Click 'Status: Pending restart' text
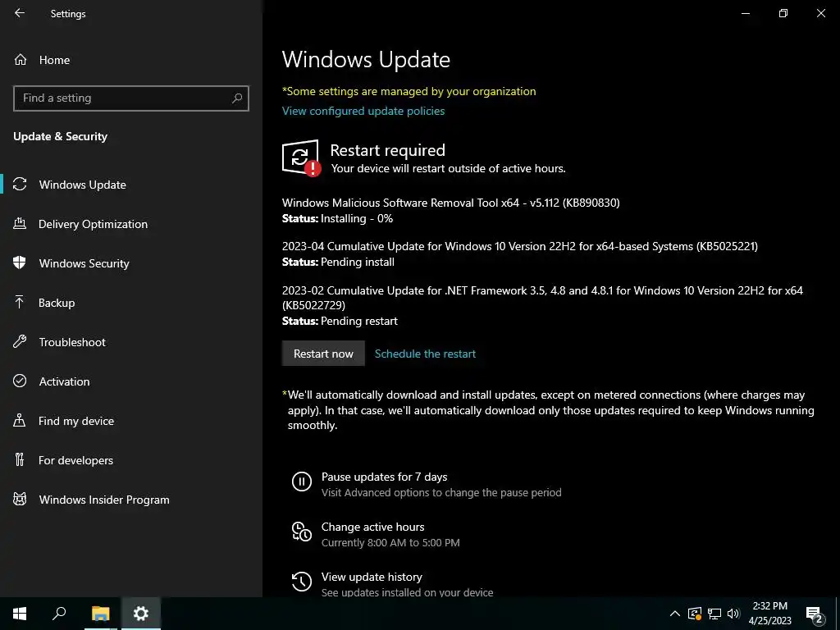840x630 pixels. point(340,321)
